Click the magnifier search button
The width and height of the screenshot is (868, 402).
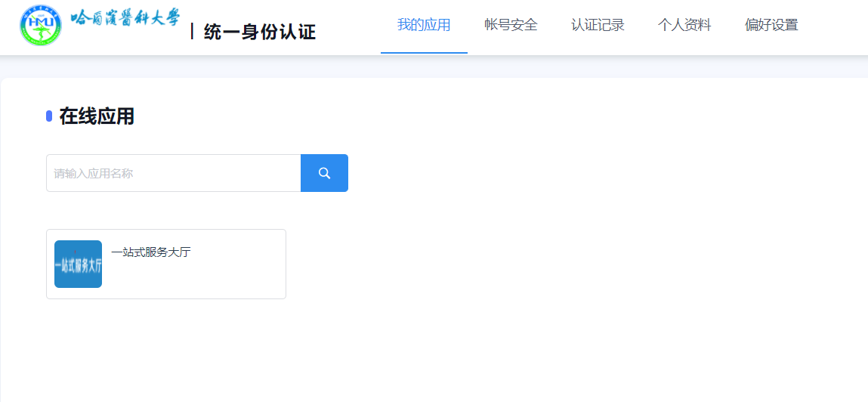point(324,173)
